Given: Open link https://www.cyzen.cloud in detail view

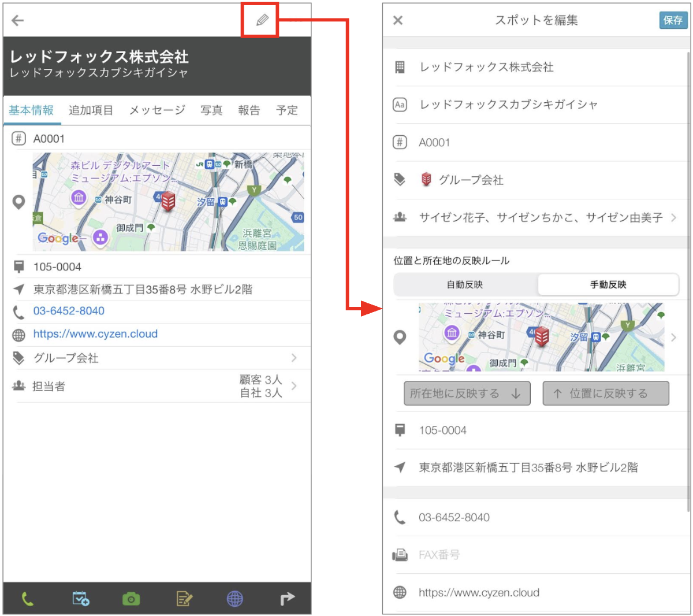Looking at the screenshot, I should (95, 334).
